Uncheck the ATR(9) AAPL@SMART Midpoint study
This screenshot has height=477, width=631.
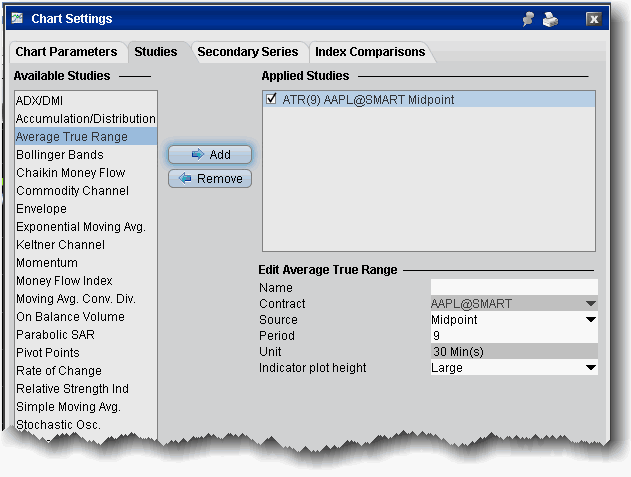point(272,99)
